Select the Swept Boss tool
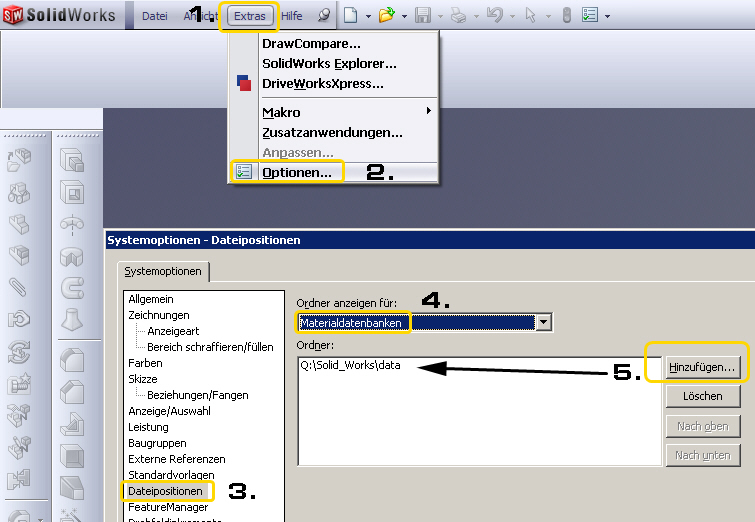Screen dimensions: 755x522 click(x=72, y=288)
